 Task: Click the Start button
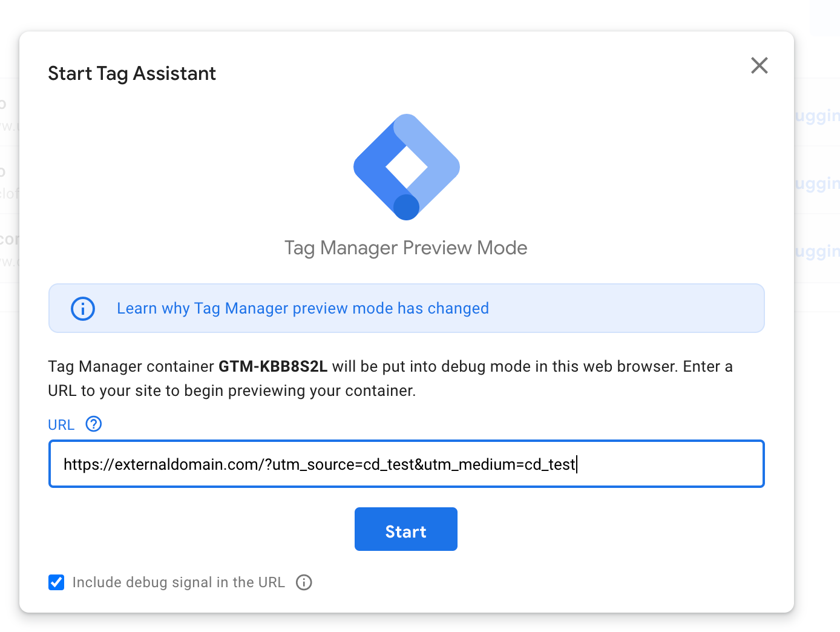(406, 529)
